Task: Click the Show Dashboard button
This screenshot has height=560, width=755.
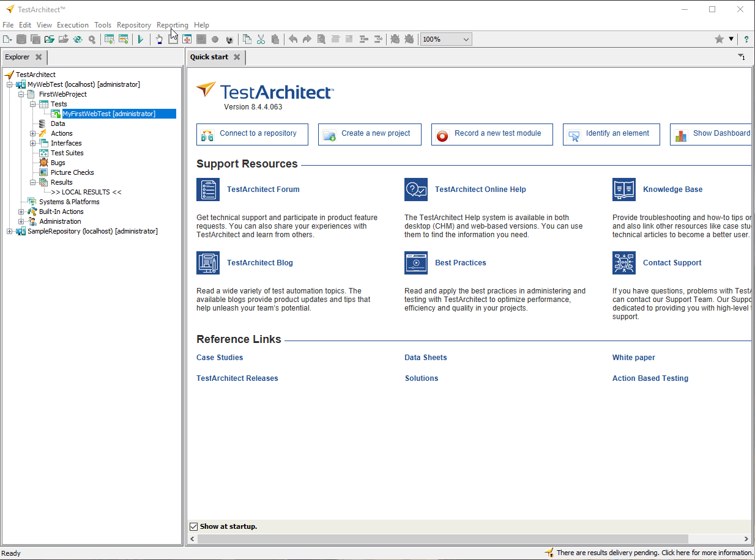Action: [711, 134]
